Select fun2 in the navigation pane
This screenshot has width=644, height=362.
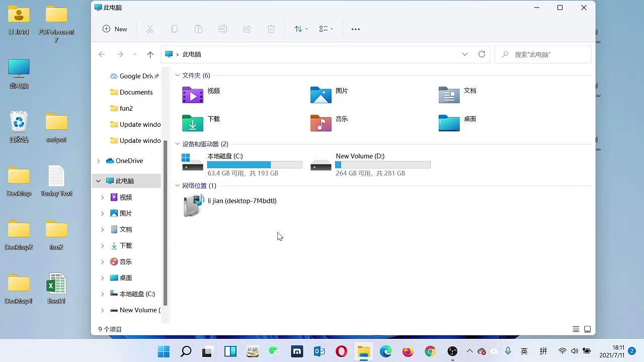point(122,108)
